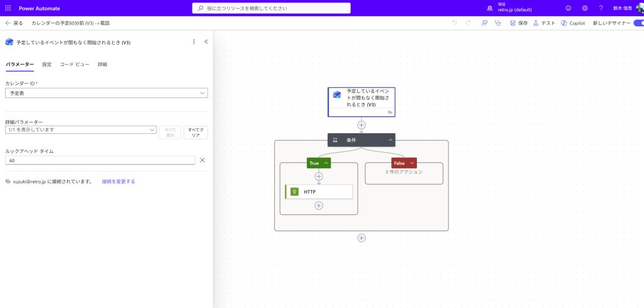
Task: Open the app launcher waffle icon
Action: [8, 8]
